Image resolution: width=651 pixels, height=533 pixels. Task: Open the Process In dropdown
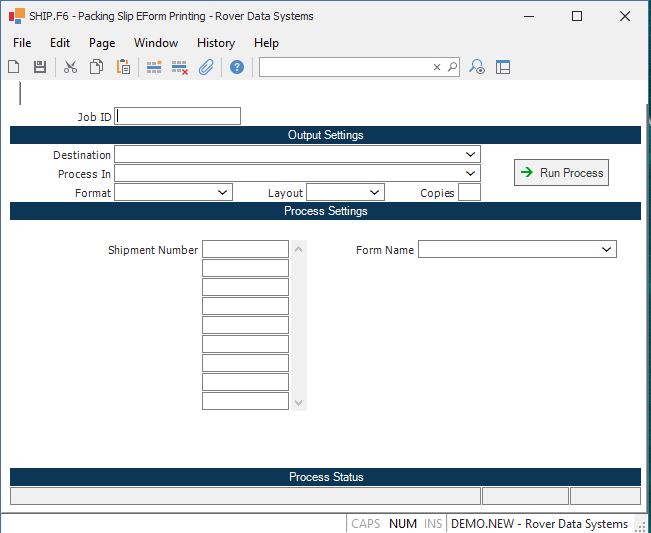(470, 173)
